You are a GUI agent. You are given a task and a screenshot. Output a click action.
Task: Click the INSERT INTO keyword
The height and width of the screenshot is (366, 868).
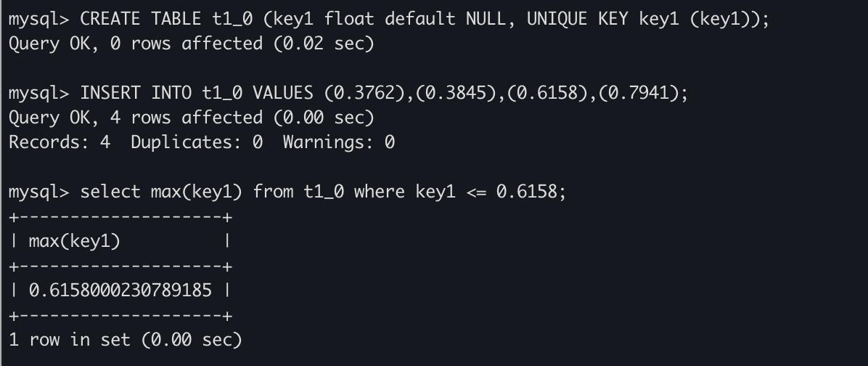[x=136, y=93]
